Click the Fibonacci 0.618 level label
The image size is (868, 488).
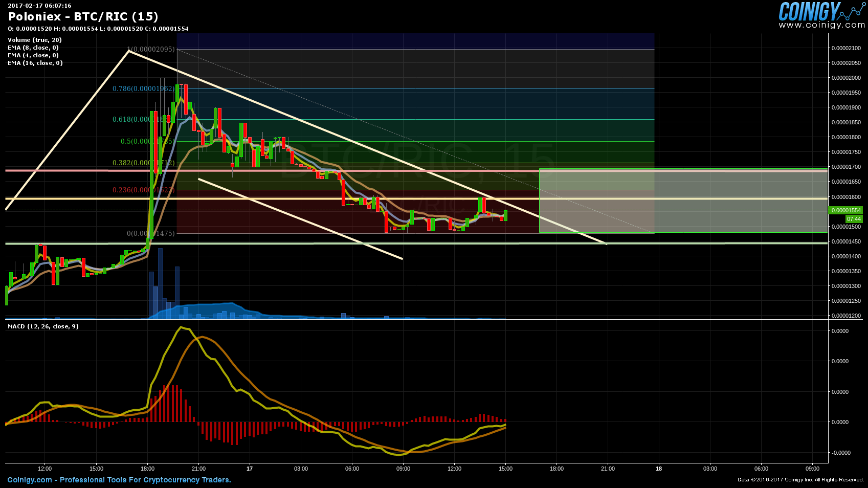(144, 119)
